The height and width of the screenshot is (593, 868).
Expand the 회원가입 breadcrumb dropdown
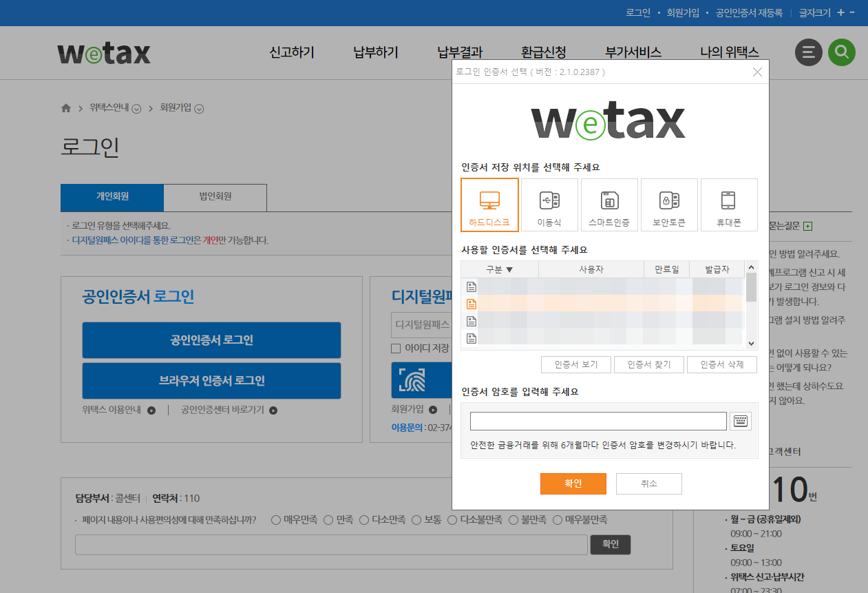coord(199,108)
